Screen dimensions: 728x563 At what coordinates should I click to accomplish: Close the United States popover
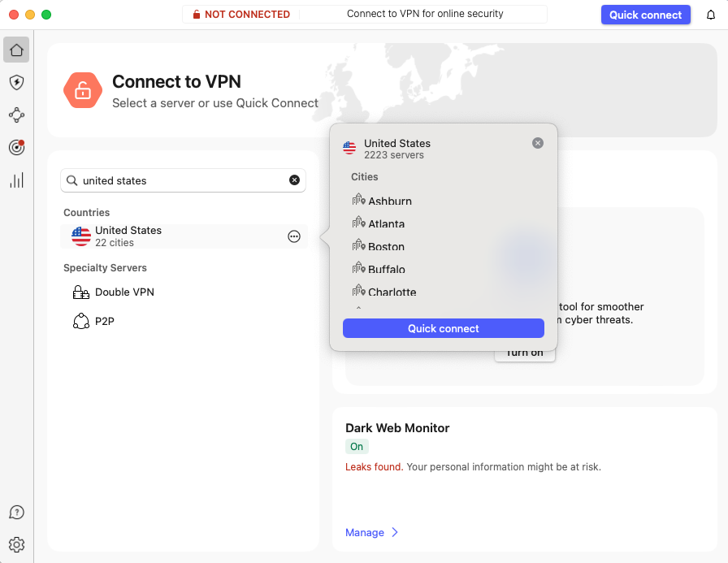tap(538, 143)
